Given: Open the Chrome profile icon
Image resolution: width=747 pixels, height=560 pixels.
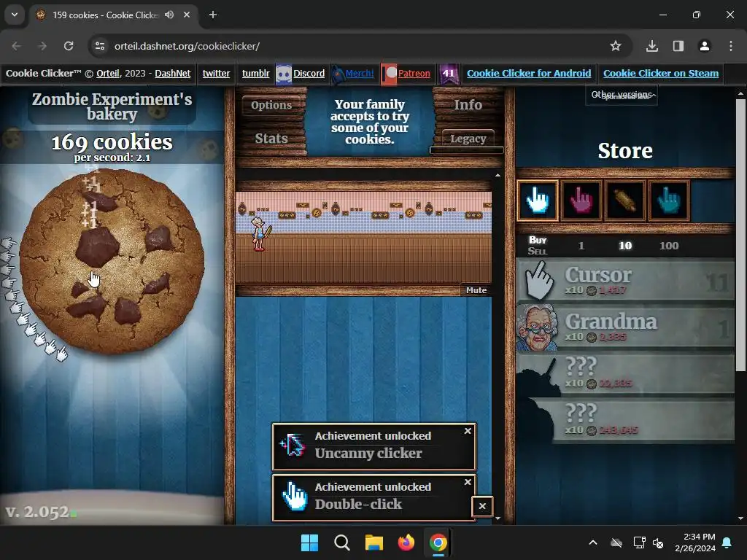Looking at the screenshot, I should click(704, 46).
